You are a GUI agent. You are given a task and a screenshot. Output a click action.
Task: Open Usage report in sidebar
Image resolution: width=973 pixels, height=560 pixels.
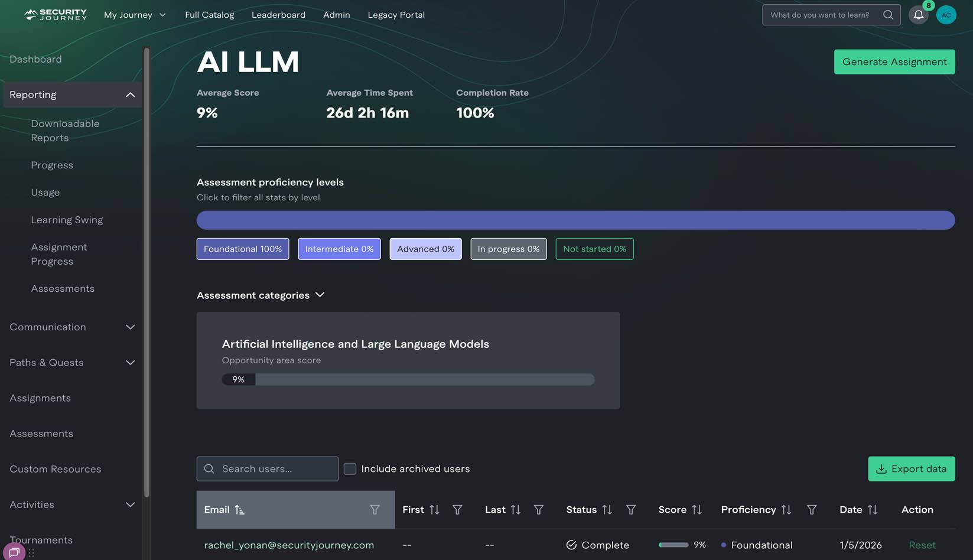tap(45, 193)
